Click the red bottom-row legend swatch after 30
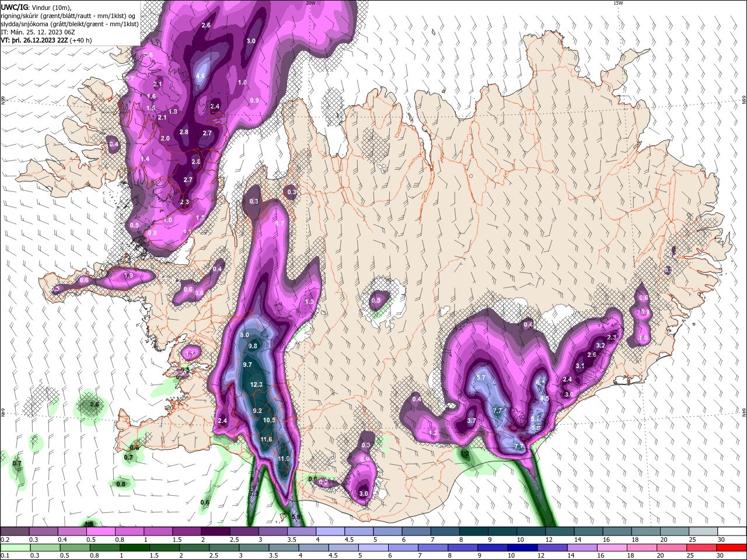Screen dimensions: 747x560 tap(732, 548)
